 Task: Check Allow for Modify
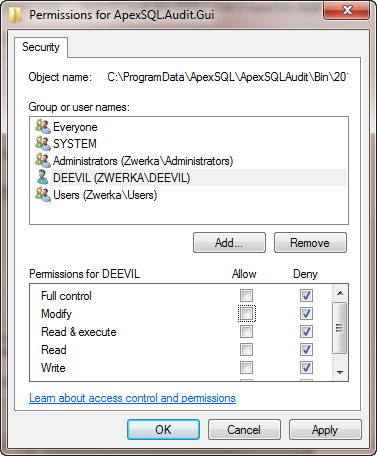point(246,313)
